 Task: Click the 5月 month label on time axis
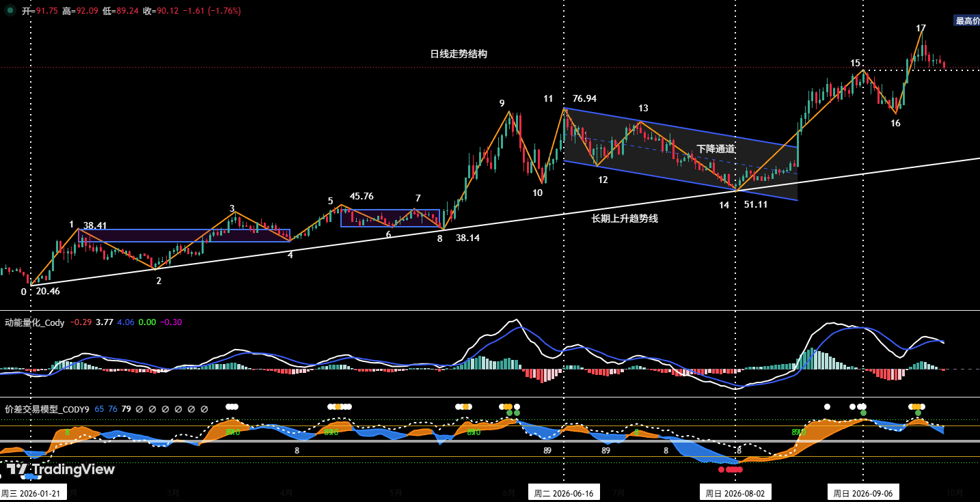click(396, 492)
